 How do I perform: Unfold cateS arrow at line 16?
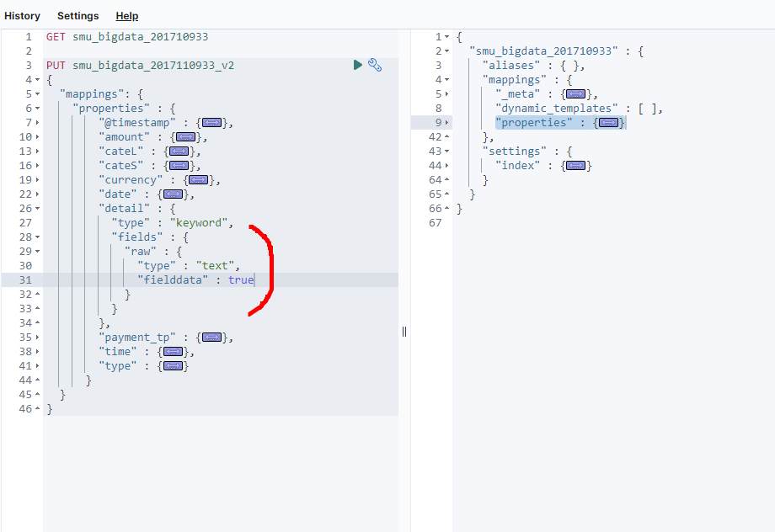[x=38, y=166]
